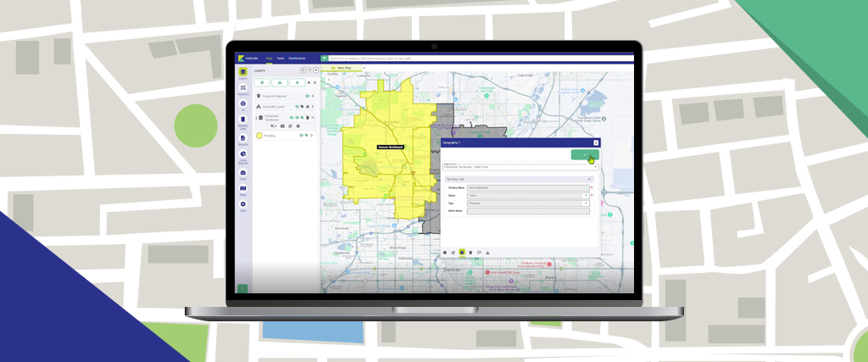Viewport: 868px width, 362px height.
Task: Open the Layers sidebar panel
Action: (243, 74)
